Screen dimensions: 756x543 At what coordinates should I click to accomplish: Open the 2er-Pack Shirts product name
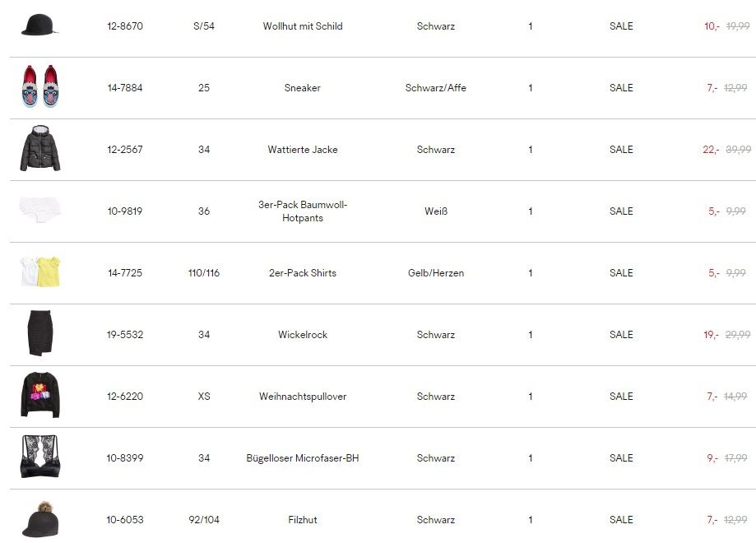point(302,273)
